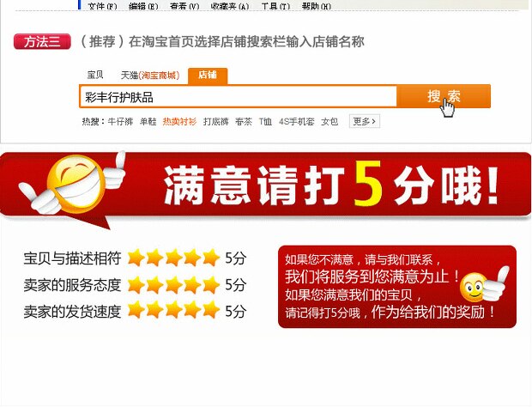The image size is (532, 407).
Task: Select the 4S手机套 hot search link
Action: 297,121
